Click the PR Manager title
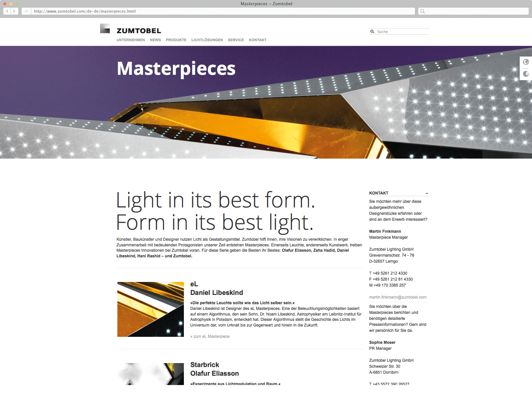 coord(380,348)
